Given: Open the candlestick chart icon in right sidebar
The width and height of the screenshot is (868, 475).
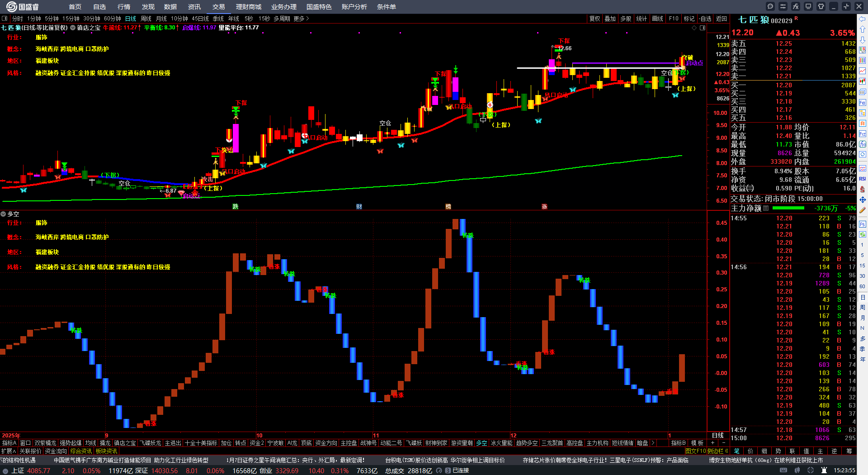Looking at the screenshot, I should pyautogui.click(x=863, y=81).
